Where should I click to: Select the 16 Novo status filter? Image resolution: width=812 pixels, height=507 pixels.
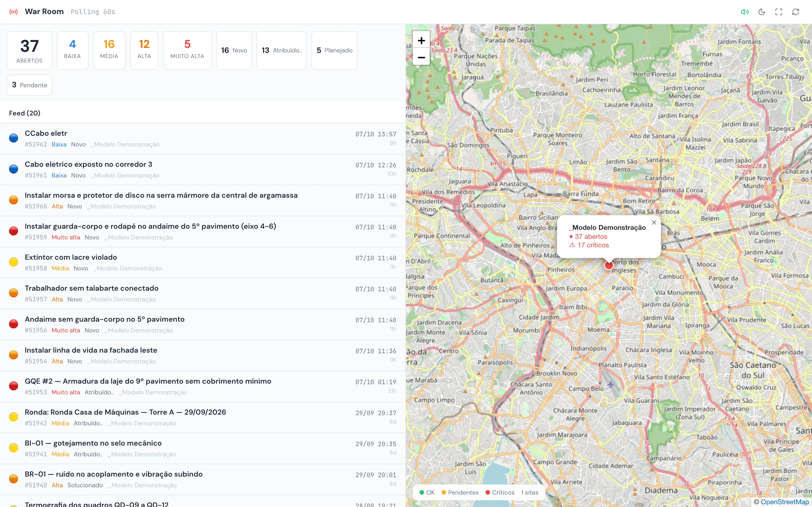(234, 50)
